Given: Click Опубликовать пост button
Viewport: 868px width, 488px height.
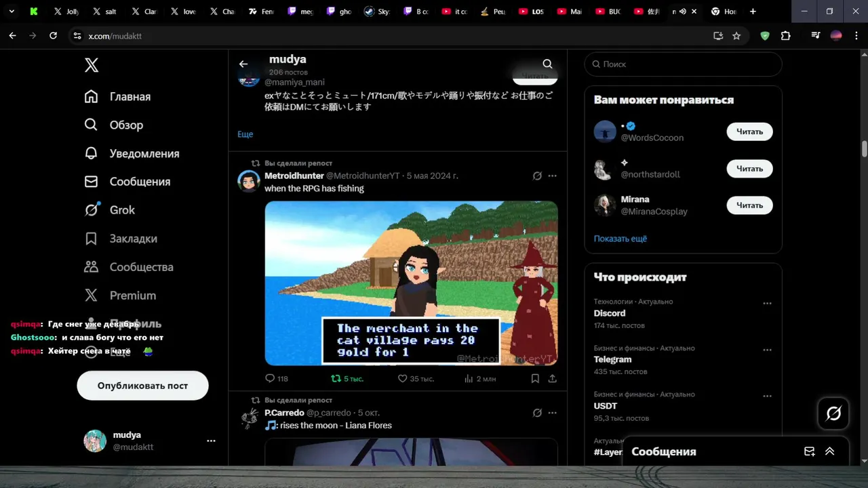Looking at the screenshot, I should tap(142, 386).
